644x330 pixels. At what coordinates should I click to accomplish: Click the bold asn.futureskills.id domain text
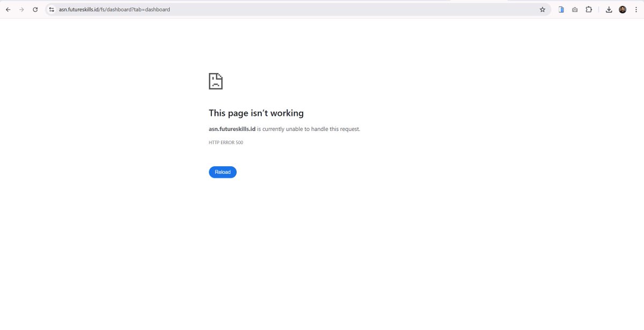pos(232,129)
